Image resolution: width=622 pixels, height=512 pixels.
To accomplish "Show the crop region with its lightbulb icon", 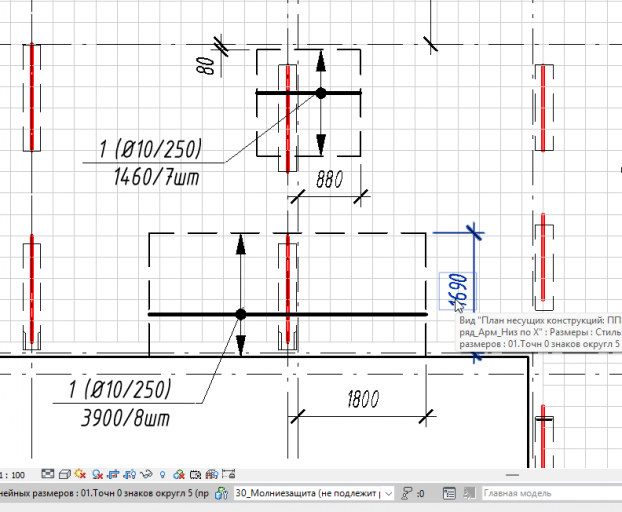I will click(130, 474).
